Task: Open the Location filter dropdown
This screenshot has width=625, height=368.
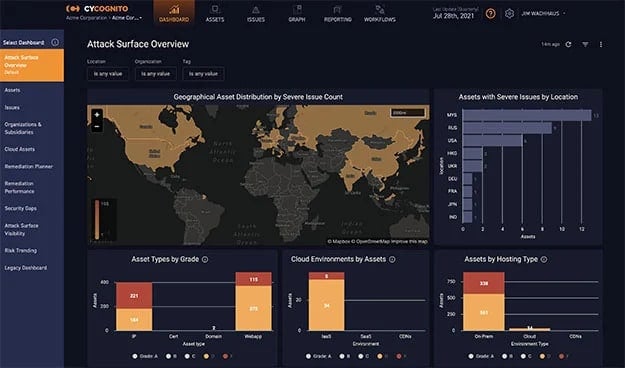Action: pos(108,74)
